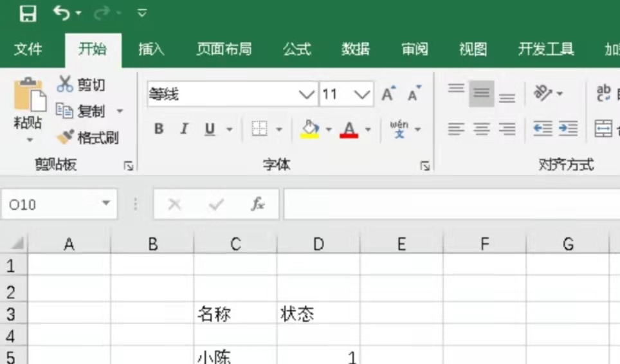
Task: Open the 公式 ribbon tab
Action: pyautogui.click(x=296, y=50)
